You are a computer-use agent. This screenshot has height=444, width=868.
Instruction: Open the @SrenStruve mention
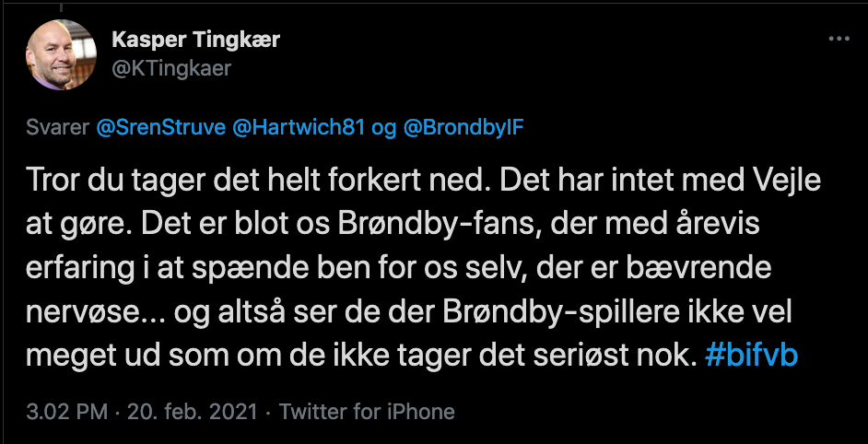click(x=161, y=128)
